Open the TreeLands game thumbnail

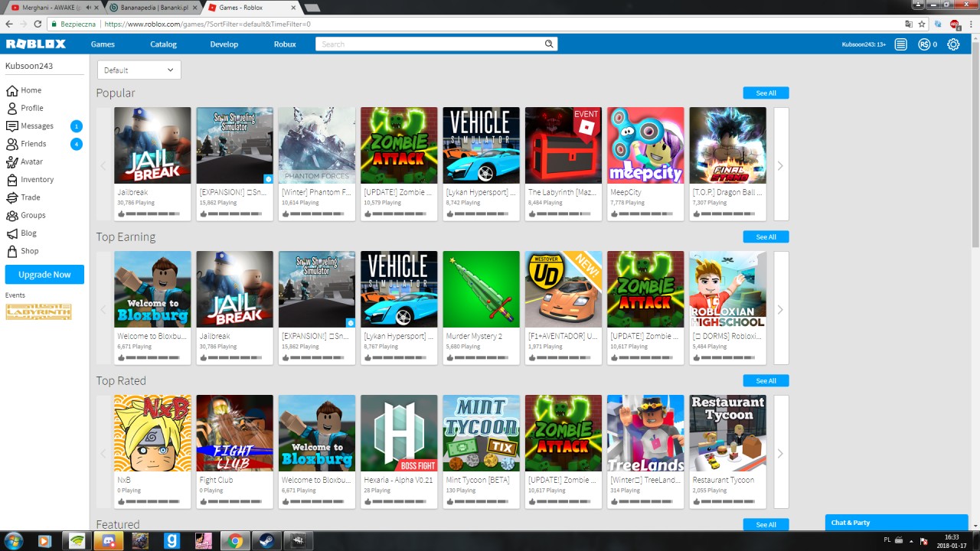coord(645,433)
